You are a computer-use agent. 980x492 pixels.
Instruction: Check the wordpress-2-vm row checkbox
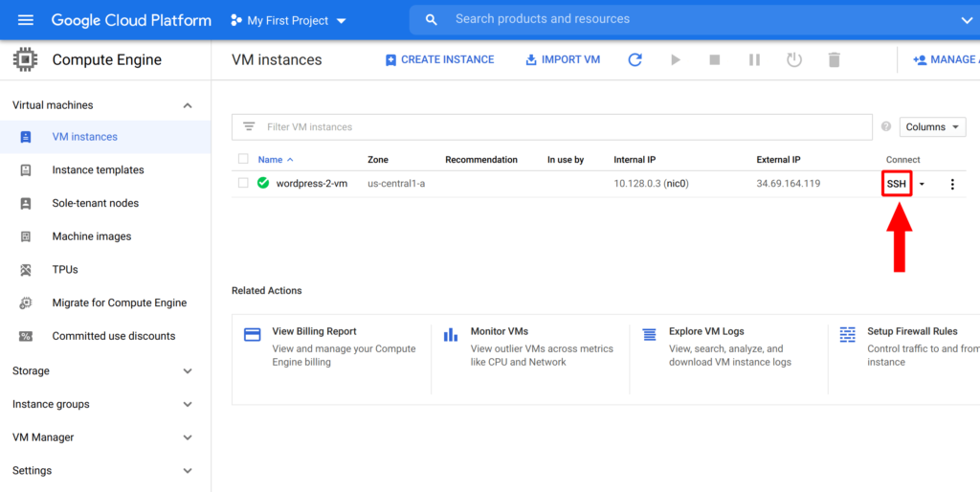[x=243, y=183]
